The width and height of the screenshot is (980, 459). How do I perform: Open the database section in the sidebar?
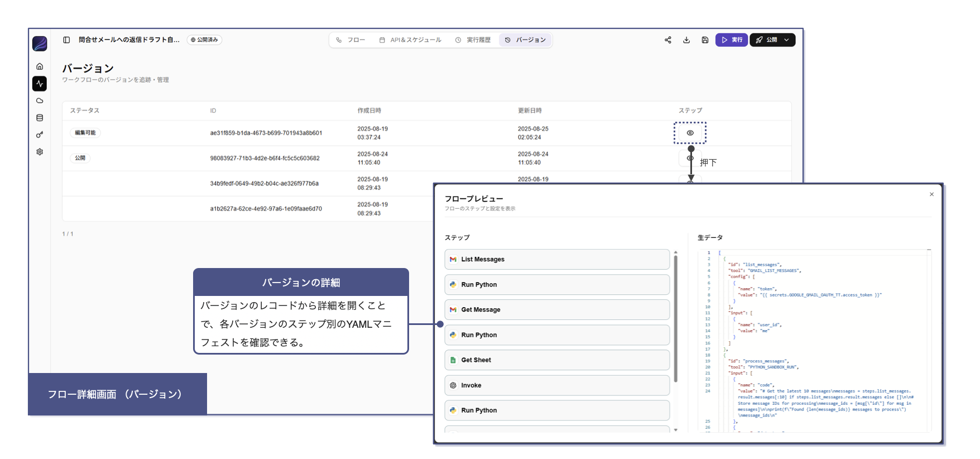(40, 118)
